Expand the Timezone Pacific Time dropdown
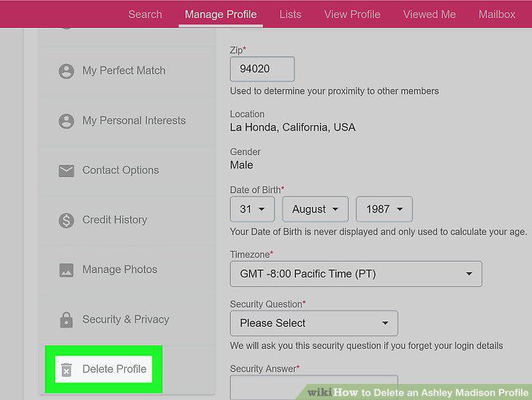Screen dimensions: 532x400 point(356,273)
